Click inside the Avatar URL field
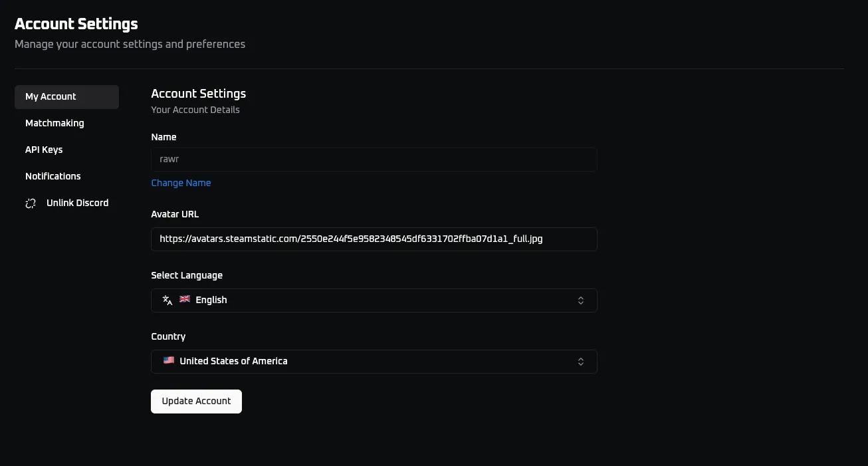 click(374, 239)
